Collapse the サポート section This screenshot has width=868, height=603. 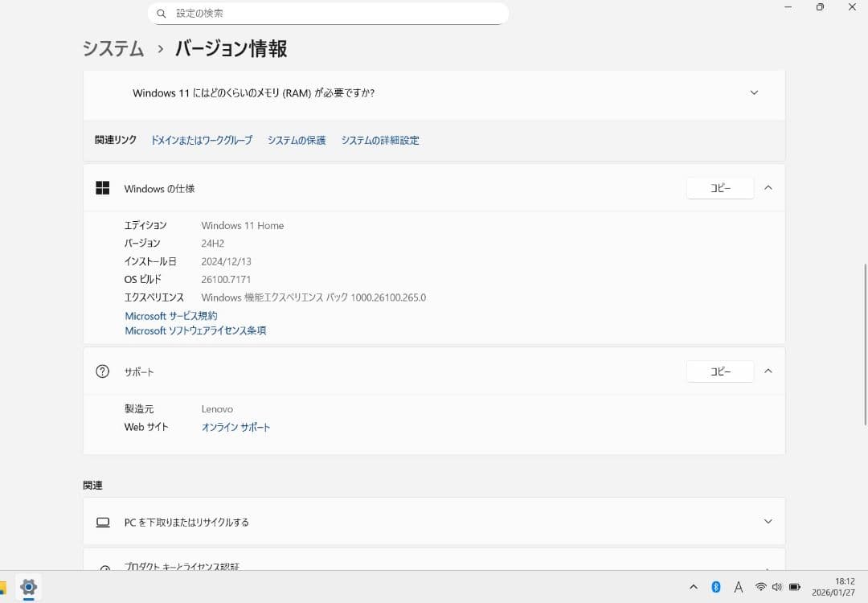[768, 371]
